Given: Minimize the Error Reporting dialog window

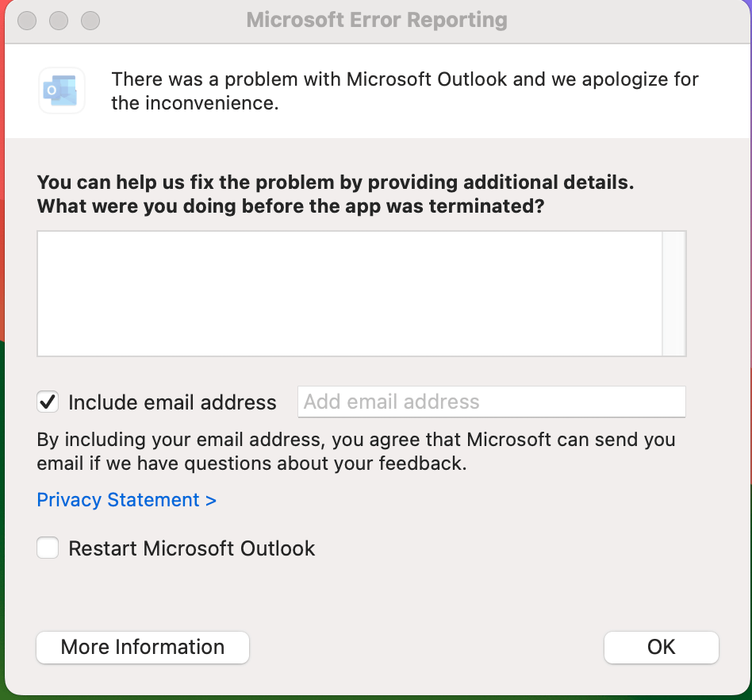Looking at the screenshot, I should tap(59, 21).
